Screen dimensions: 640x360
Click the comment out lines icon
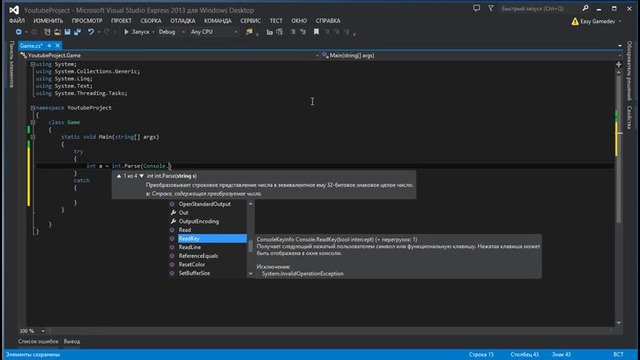coord(293,32)
